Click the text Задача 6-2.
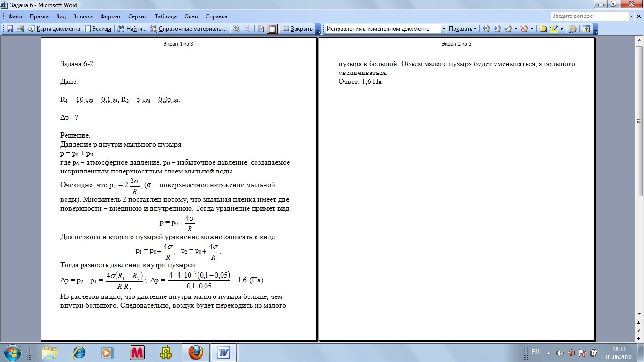 (x=78, y=64)
